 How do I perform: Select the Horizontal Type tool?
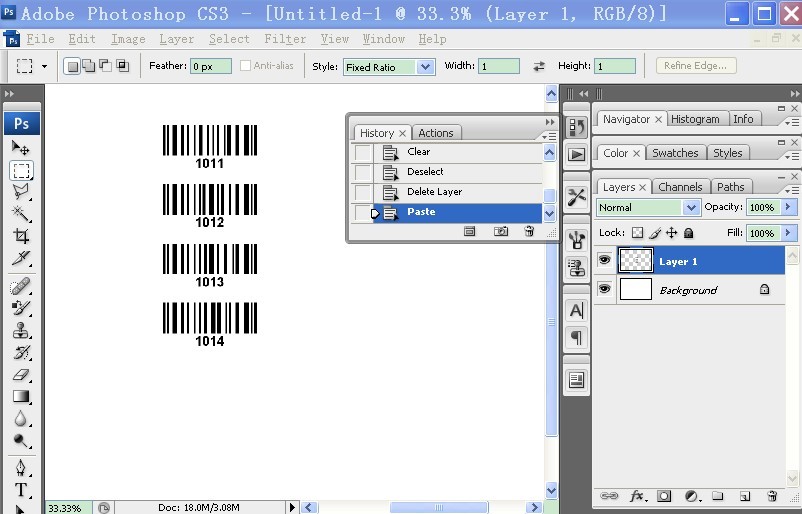click(21, 490)
